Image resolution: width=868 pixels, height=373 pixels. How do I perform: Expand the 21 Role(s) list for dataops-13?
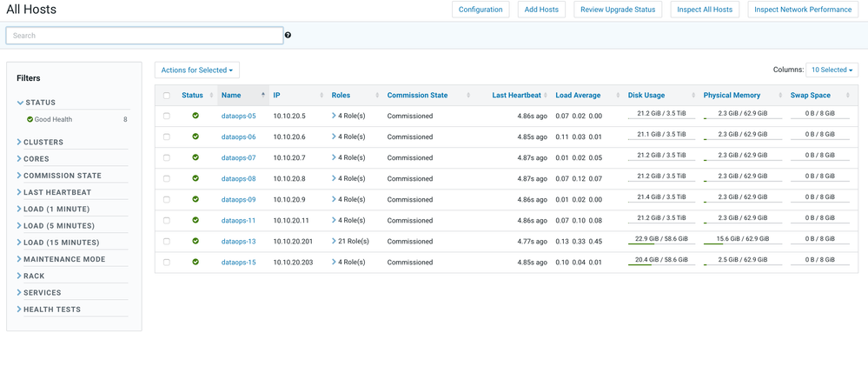[334, 241]
